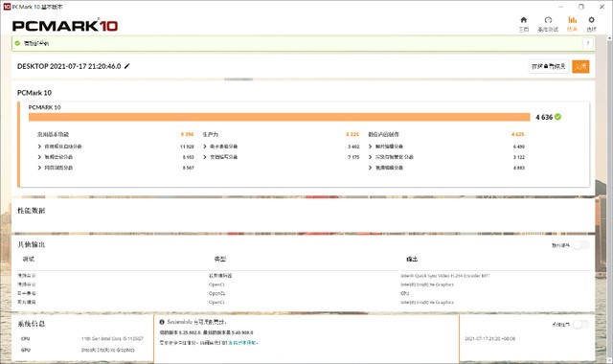This screenshot has height=364, width=613.
Task: Click the 11th Gen Intel Core processor name
Action: [112, 338]
